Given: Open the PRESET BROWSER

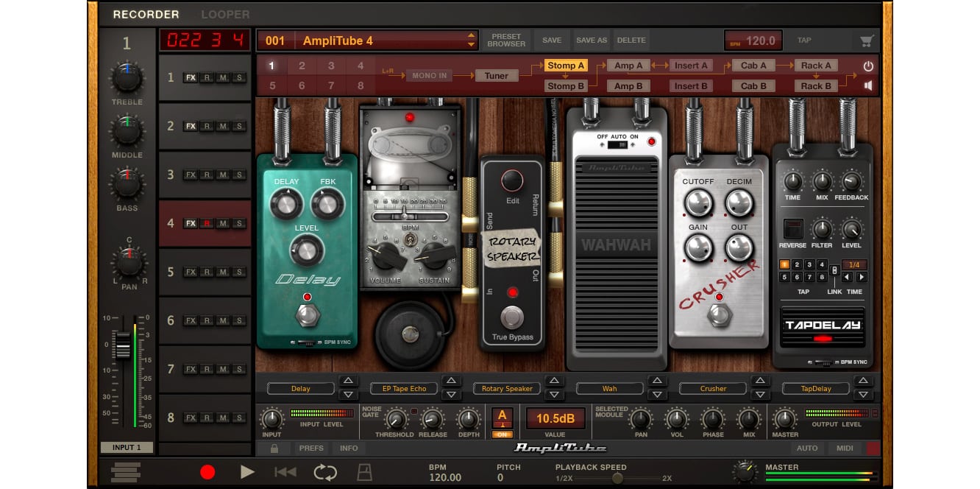Looking at the screenshot, I should tap(505, 40).
